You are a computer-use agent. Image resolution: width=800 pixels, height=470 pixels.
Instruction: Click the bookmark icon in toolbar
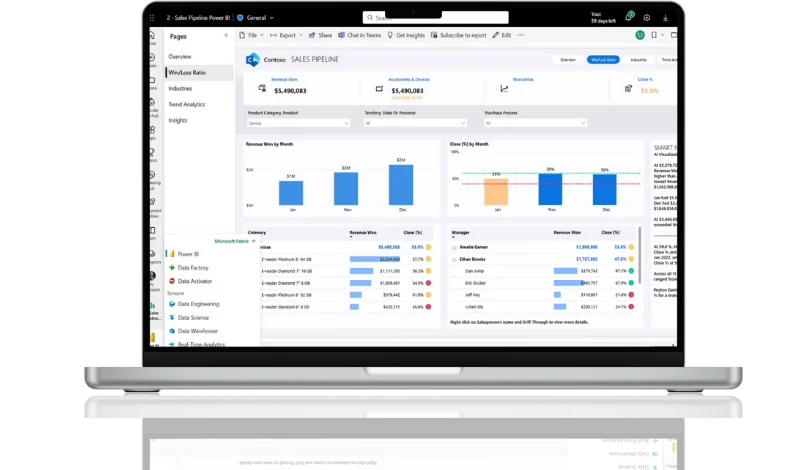coord(654,35)
